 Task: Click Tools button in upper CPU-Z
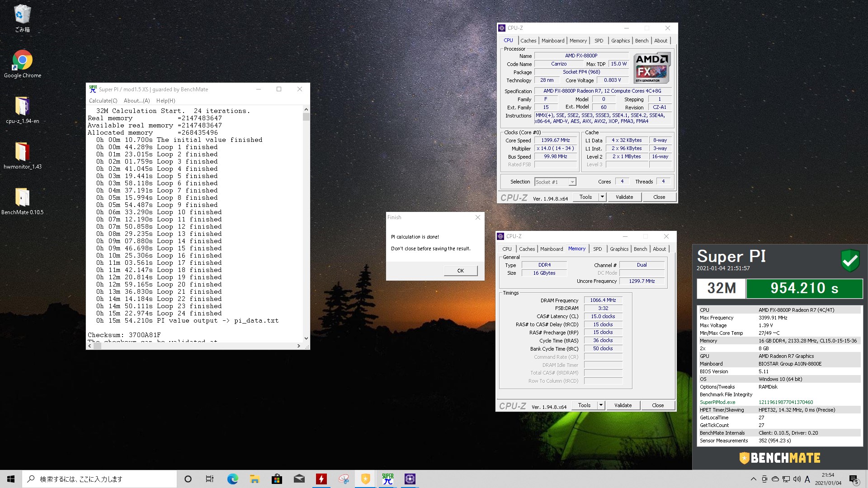click(x=585, y=197)
